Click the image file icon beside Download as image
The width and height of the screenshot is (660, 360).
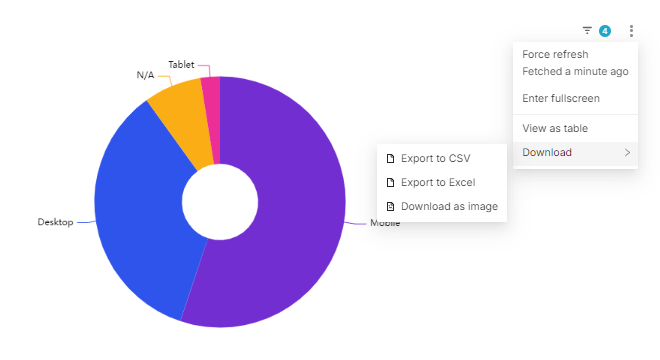[x=391, y=206]
